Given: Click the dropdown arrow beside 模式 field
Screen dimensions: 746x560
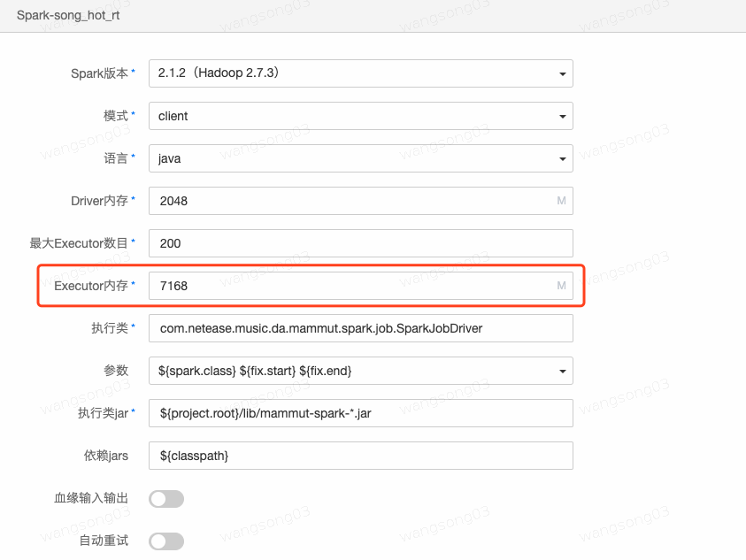Looking at the screenshot, I should (562, 116).
